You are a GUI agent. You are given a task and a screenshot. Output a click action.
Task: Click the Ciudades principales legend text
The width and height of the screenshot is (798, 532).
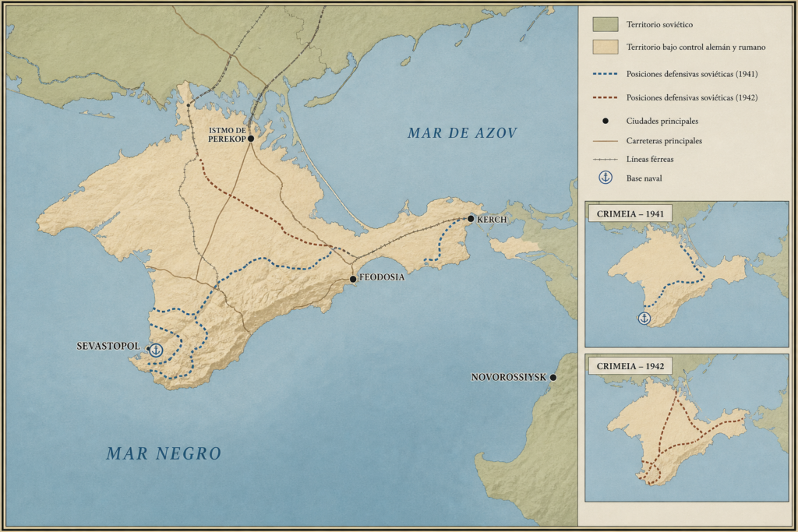tap(662, 121)
